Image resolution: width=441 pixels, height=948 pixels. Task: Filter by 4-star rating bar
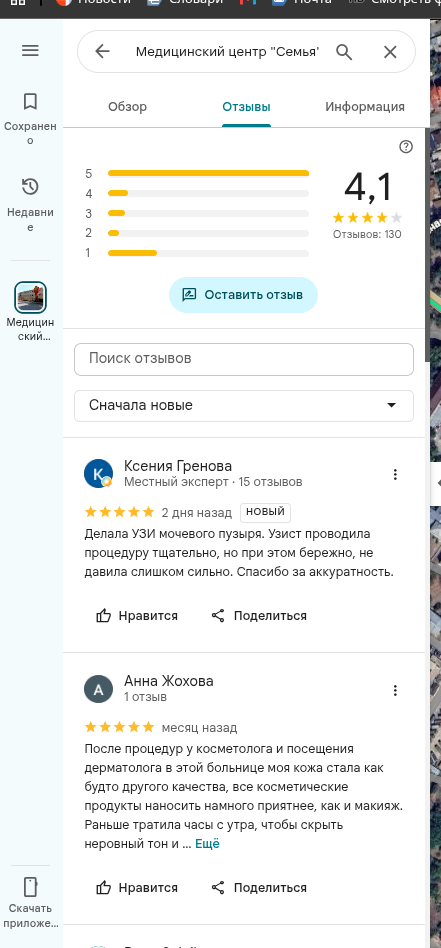click(208, 193)
